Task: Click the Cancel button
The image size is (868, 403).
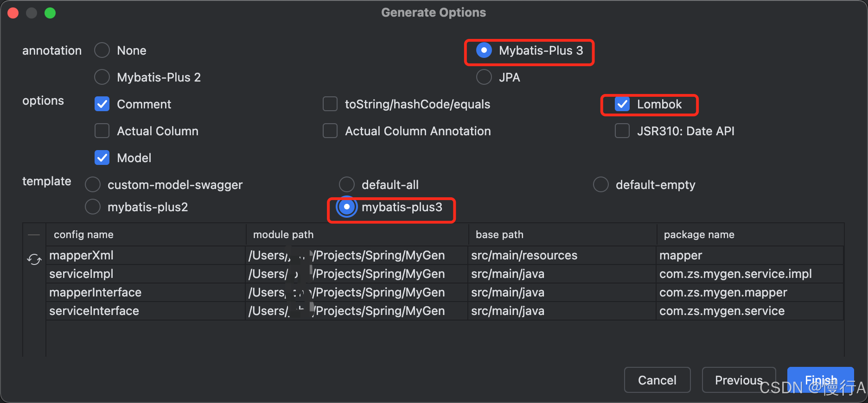Action: (657, 380)
